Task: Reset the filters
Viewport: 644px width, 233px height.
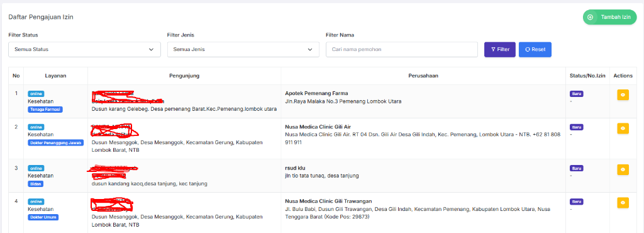Action: tap(535, 49)
